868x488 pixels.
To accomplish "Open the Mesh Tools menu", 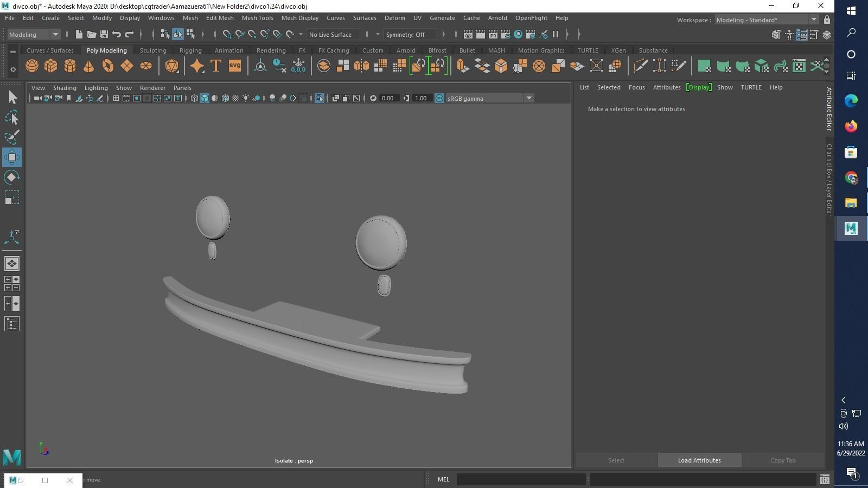I will pyautogui.click(x=257, y=18).
